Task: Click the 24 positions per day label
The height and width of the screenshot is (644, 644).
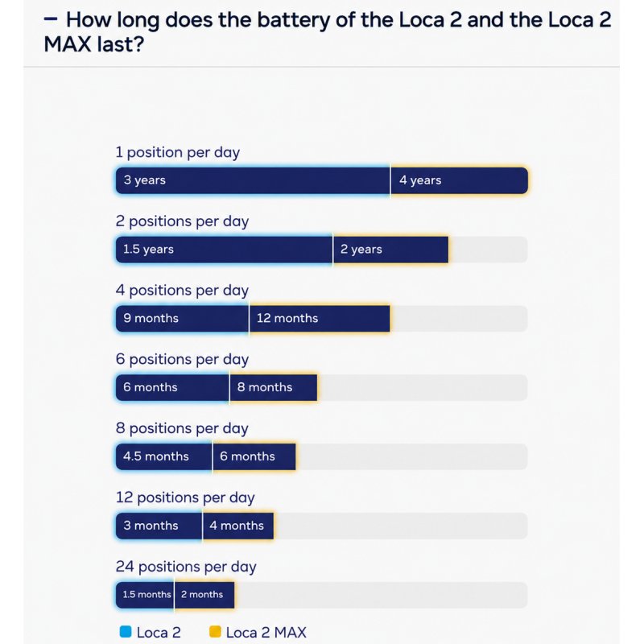Action: pos(186,567)
